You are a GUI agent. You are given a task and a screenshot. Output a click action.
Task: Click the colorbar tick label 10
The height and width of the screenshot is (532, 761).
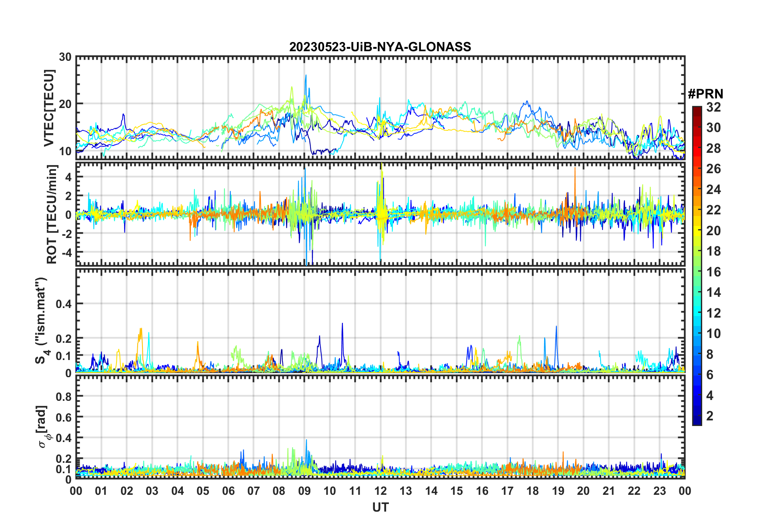pyautogui.click(x=713, y=334)
